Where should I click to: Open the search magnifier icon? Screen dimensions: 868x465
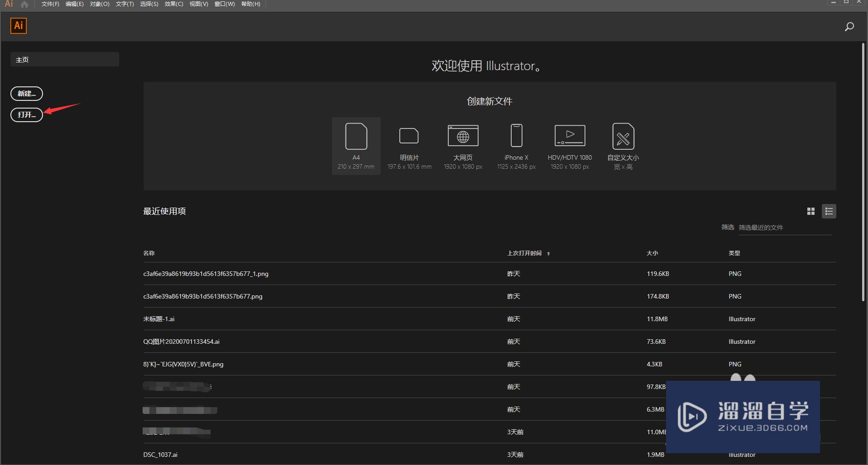tap(849, 27)
